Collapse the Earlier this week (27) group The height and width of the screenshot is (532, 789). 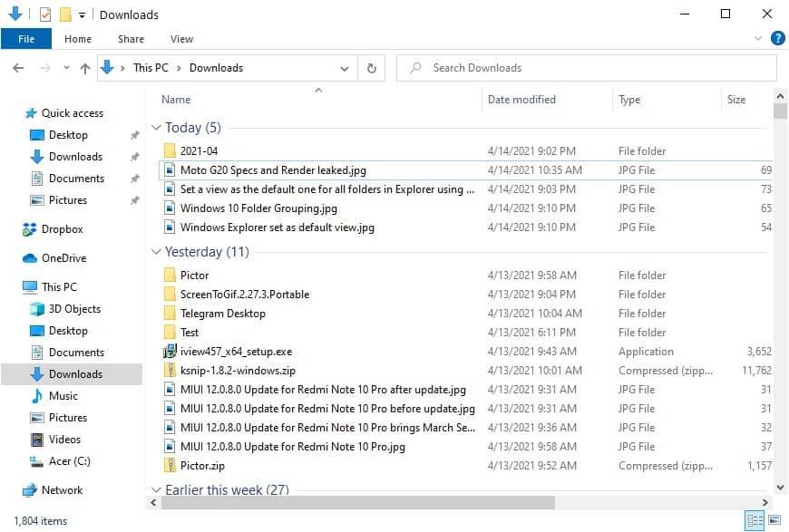point(156,489)
